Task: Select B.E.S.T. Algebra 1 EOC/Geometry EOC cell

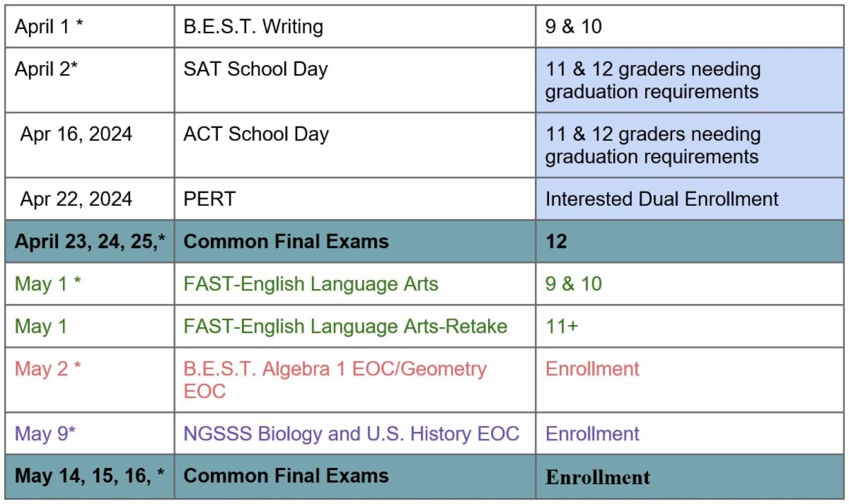Action: click(335, 380)
